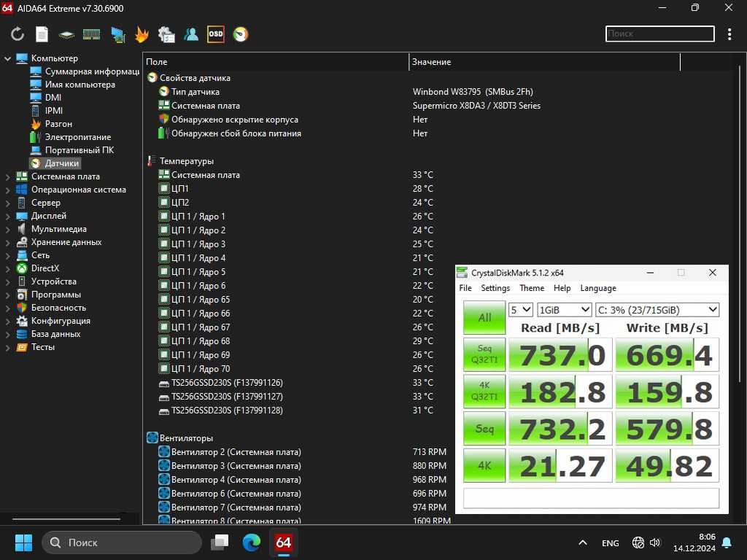Expand the Сеть tree node
The width and height of the screenshot is (747, 560).
(x=7, y=256)
